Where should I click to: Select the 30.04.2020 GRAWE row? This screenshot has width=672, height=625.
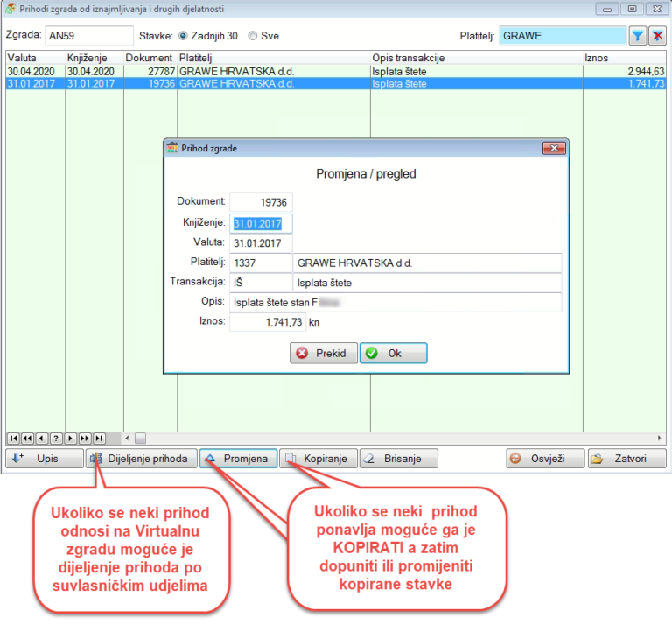click(x=262, y=71)
